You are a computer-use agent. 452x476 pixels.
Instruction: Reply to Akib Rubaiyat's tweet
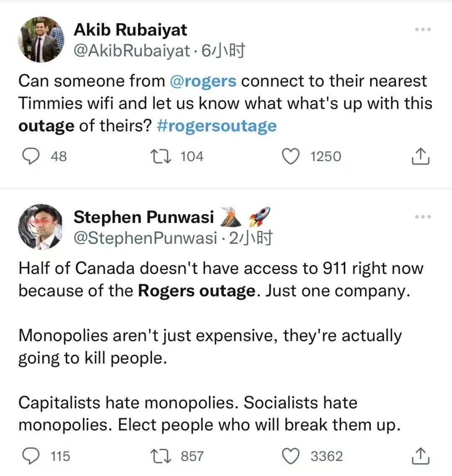pyautogui.click(x=31, y=156)
